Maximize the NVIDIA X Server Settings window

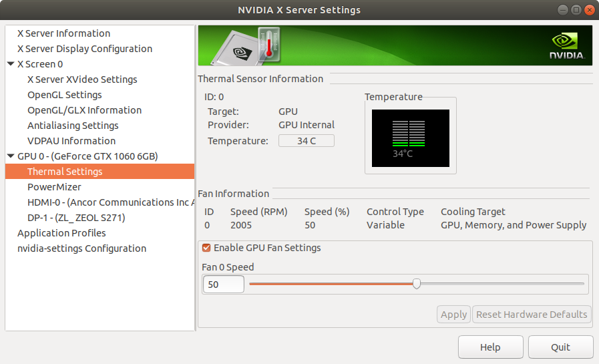(x=576, y=10)
